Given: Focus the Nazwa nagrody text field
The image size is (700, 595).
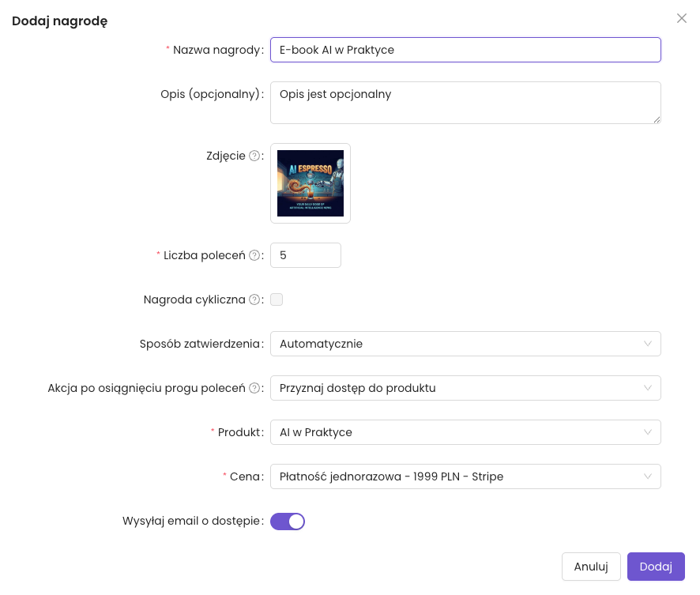Looking at the screenshot, I should [465, 50].
